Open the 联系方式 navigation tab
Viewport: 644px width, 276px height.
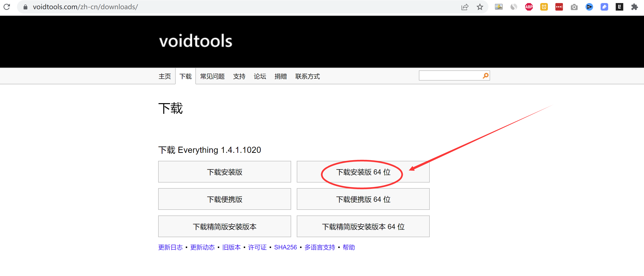307,76
